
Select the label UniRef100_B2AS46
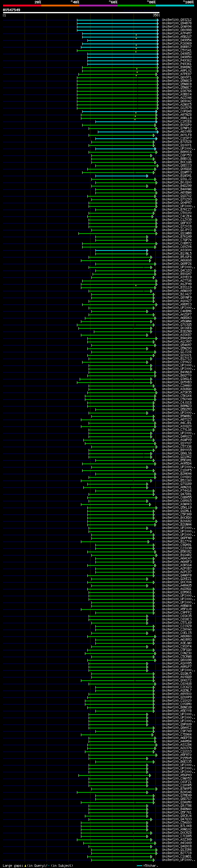[x=177, y=792]
